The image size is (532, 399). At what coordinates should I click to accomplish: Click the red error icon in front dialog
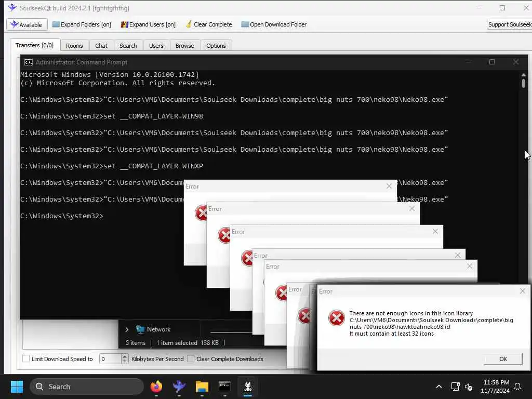tap(336, 318)
